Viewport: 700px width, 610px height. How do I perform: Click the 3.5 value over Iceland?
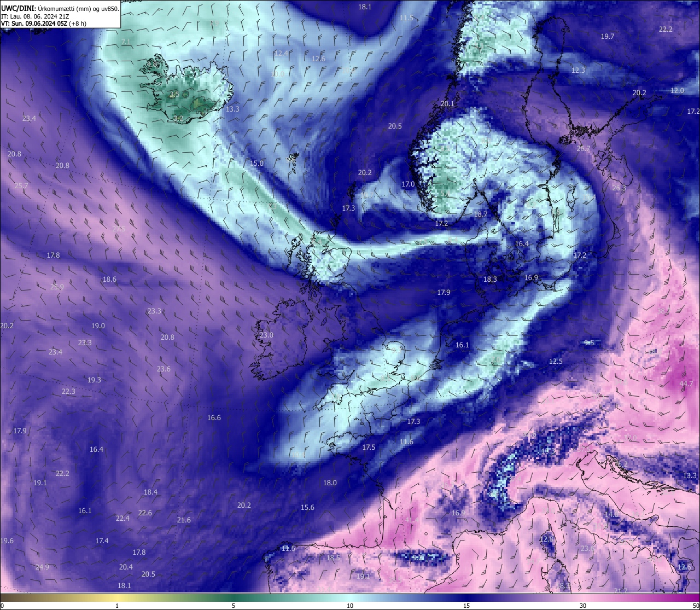[x=174, y=94]
